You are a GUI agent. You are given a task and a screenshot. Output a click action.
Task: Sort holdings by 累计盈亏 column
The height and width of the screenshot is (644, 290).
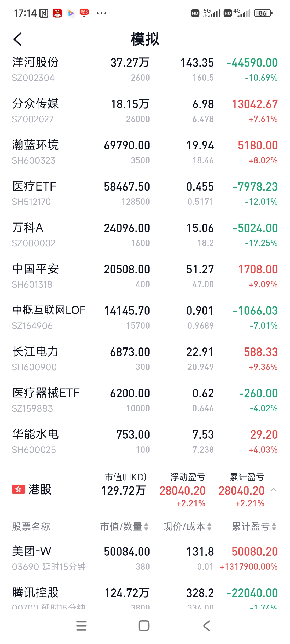click(254, 527)
